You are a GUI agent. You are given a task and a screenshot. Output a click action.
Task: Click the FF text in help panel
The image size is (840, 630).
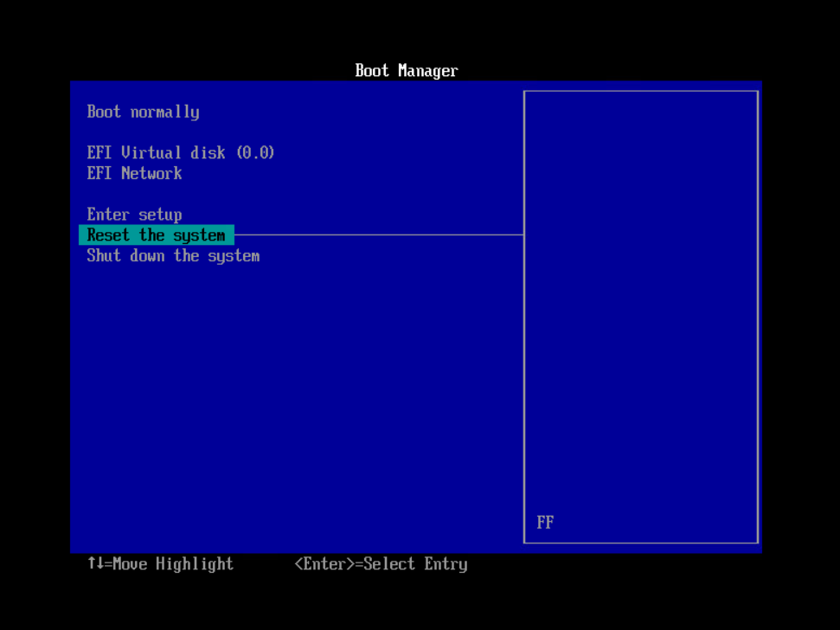[545, 523]
